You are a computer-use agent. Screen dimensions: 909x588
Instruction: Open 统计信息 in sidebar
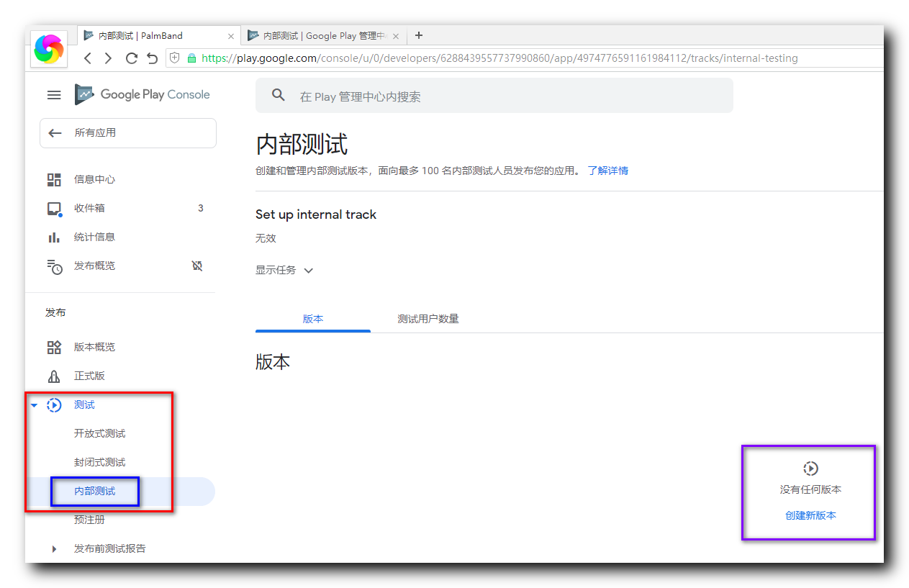94,237
